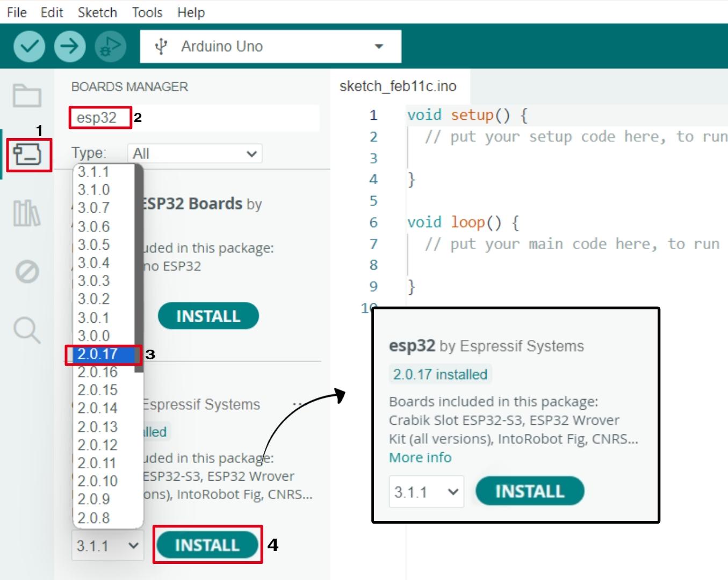Click the 'put your setup code here' comment
The height and width of the screenshot is (580, 728).
point(576,136)
